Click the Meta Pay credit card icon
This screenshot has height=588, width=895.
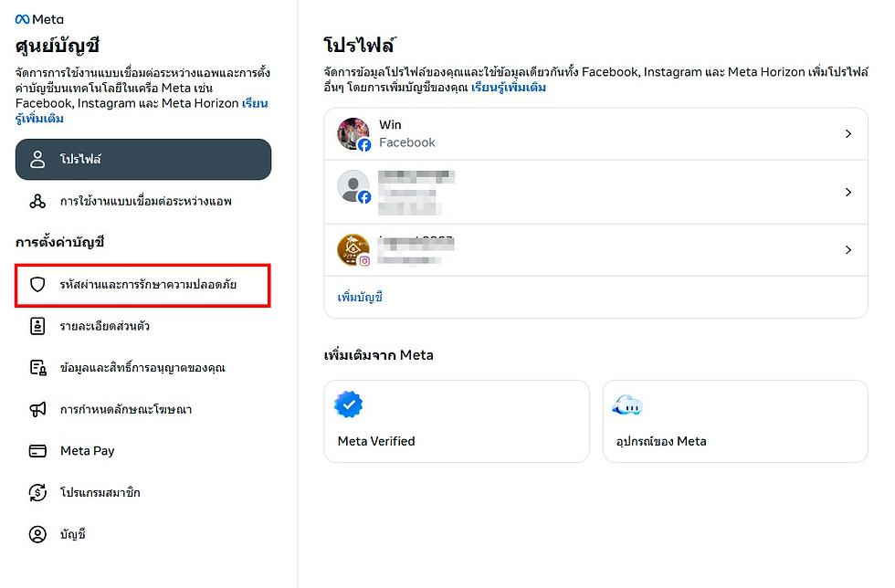pos(37,451)
